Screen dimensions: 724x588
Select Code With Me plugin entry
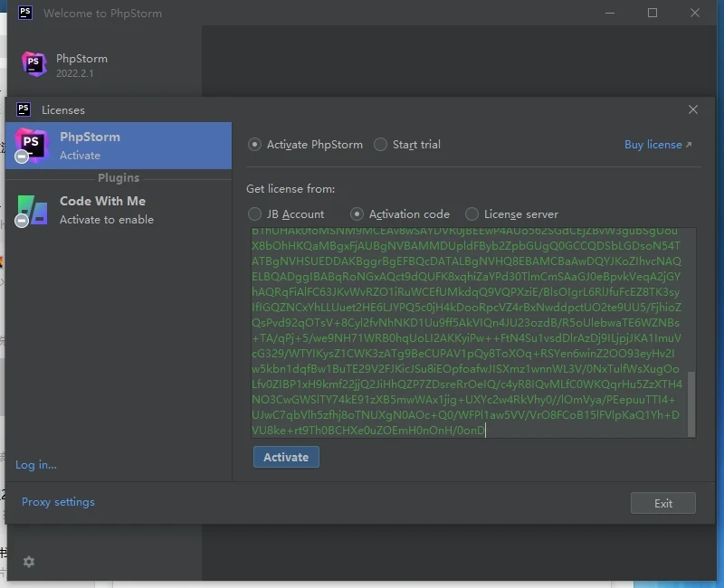click(119, 211)
